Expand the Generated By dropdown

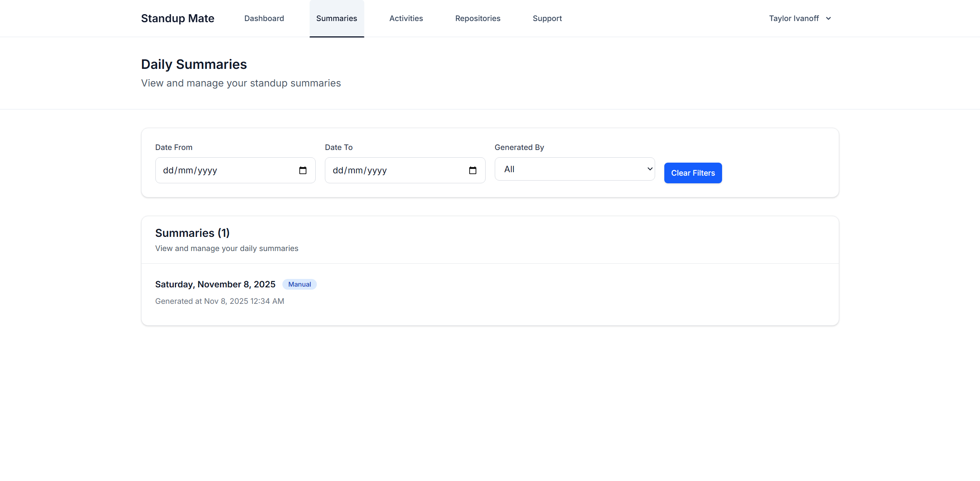[574, 169]
